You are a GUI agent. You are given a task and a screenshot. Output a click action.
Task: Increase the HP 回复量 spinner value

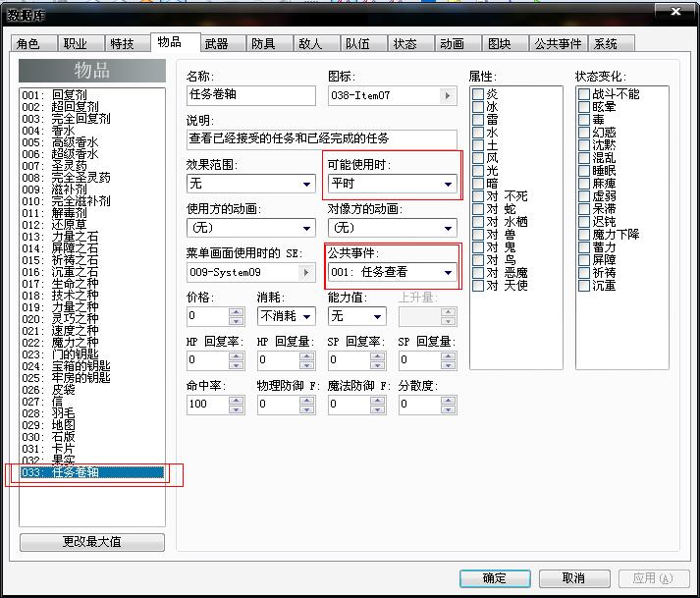click(306, 355)
